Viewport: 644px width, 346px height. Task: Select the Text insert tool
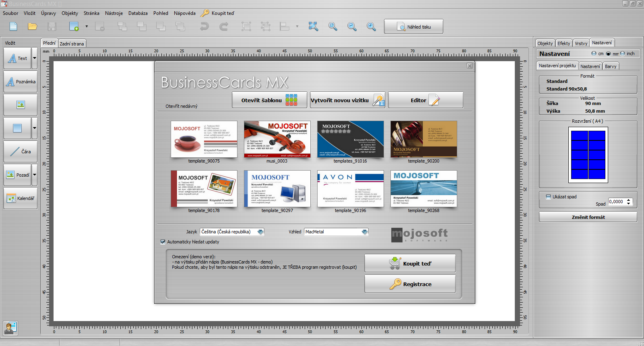(17, 58)
